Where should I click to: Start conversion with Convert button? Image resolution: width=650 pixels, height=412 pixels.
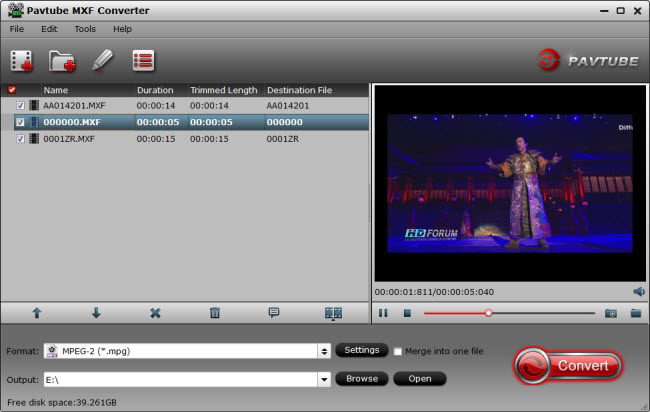point(568,366)
